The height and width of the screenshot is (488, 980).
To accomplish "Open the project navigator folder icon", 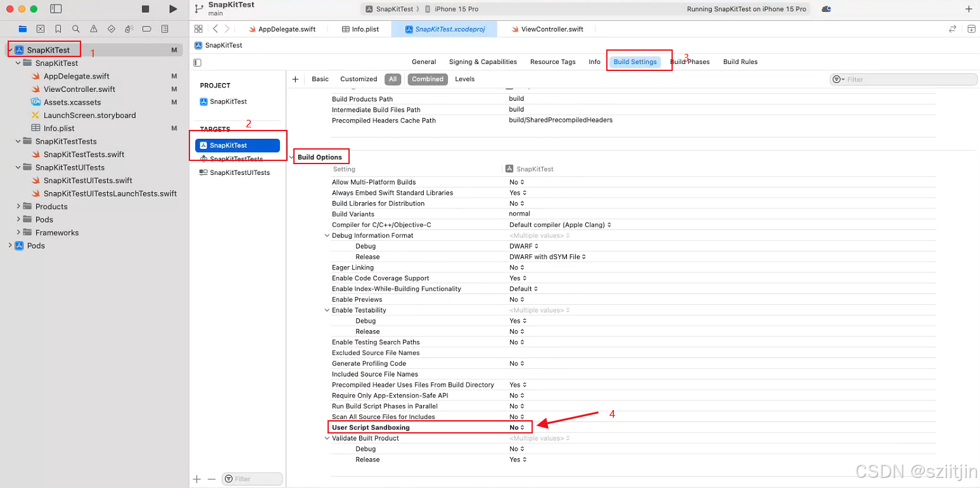I will (23, 29).
